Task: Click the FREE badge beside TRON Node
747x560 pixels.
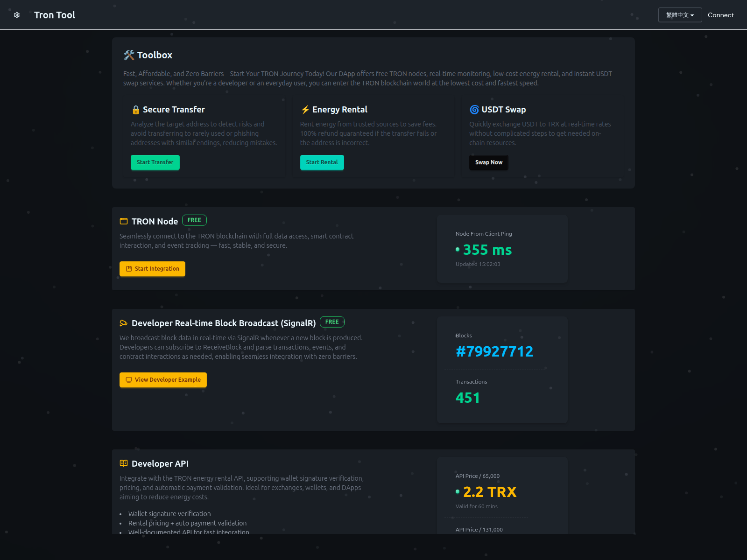Action: pos(194,220)
